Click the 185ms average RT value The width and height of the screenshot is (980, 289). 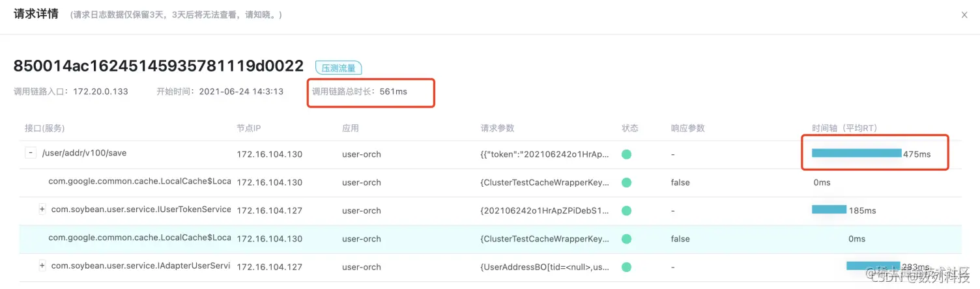click(x=862, y=211)
